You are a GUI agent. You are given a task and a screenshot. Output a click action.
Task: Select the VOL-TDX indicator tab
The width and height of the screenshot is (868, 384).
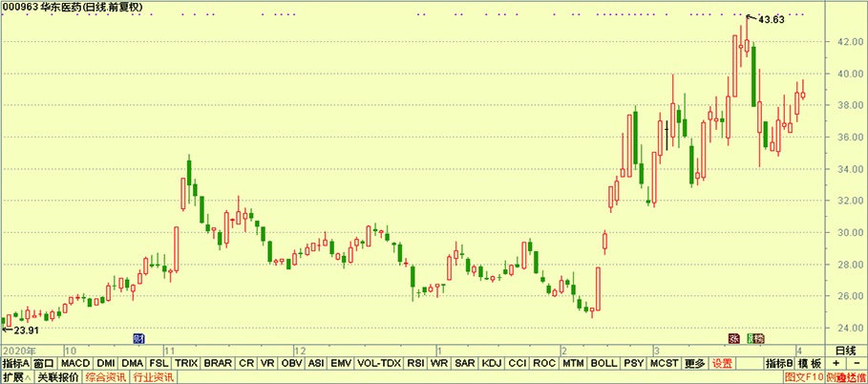(x=379, y=364)
